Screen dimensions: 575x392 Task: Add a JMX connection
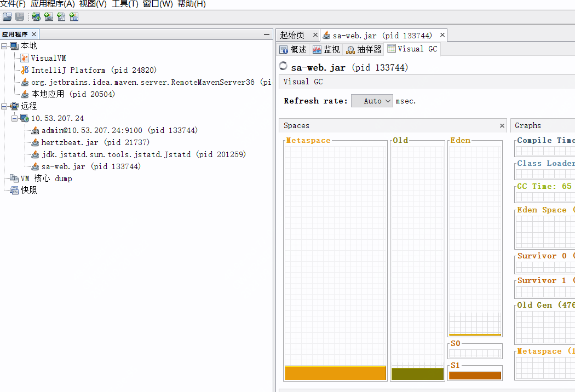point(49,16)
